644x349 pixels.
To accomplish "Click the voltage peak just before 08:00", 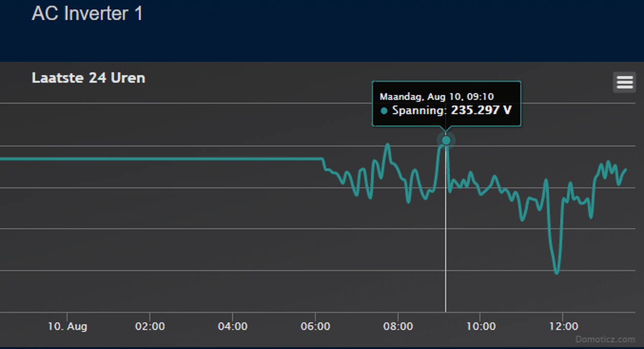I will [387, 145].
